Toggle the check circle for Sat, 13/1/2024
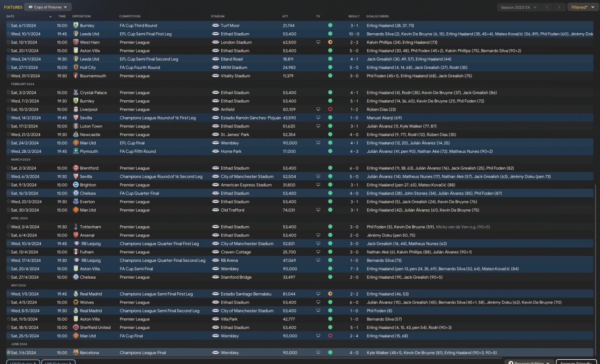600x364 pixels. pos(8,42)
